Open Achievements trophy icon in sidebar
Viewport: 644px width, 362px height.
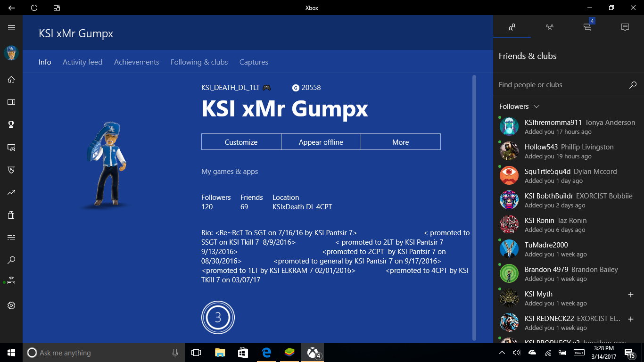click(11, 124)
